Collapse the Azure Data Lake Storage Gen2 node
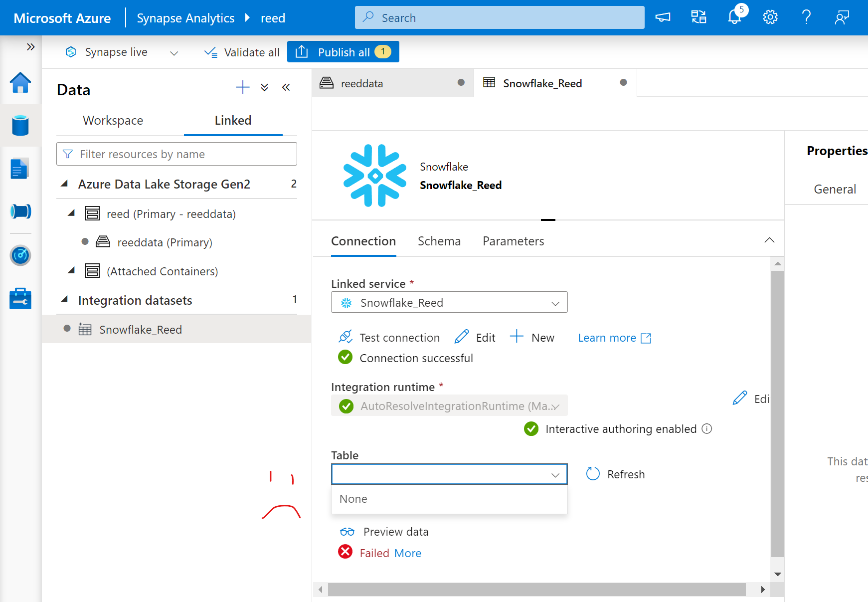The image size is (868, 602). point(65,184)
